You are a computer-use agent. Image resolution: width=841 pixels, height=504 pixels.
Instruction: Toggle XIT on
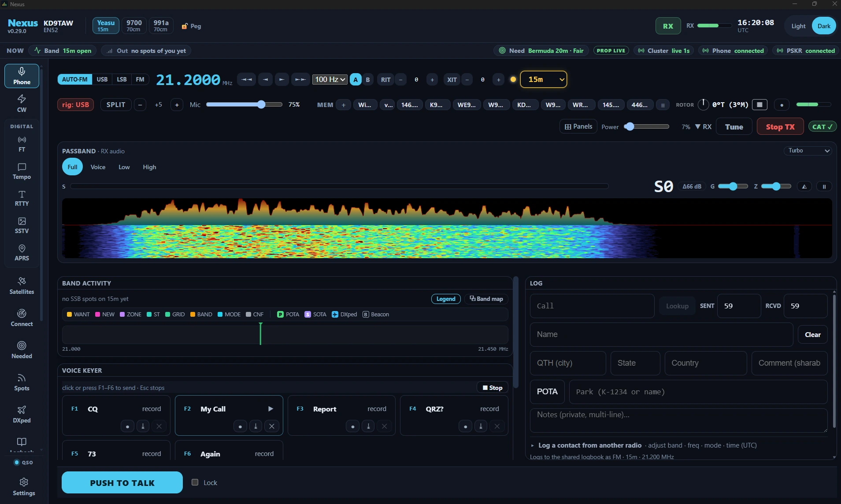(452, 79)
